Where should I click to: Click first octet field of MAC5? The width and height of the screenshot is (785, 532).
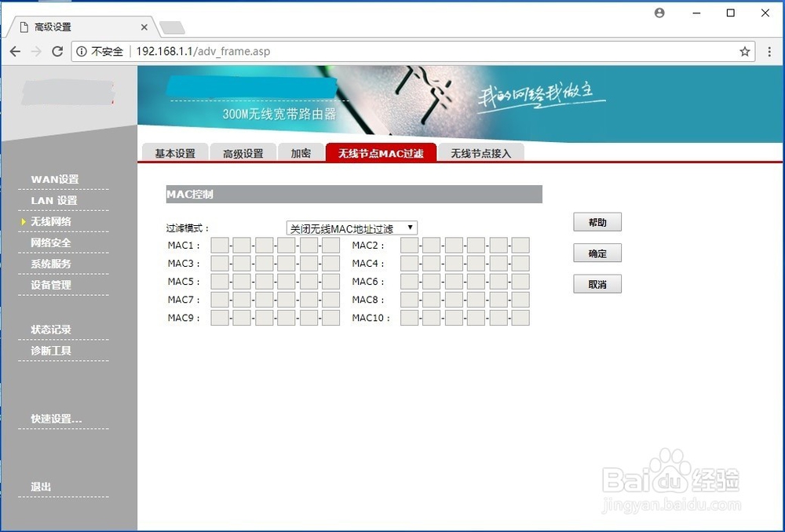click(x=219, y=281)
